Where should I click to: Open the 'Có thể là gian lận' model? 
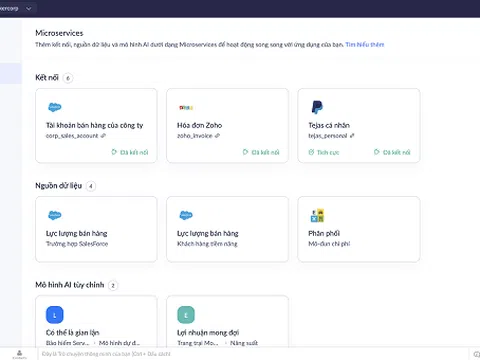coord(96,321)
